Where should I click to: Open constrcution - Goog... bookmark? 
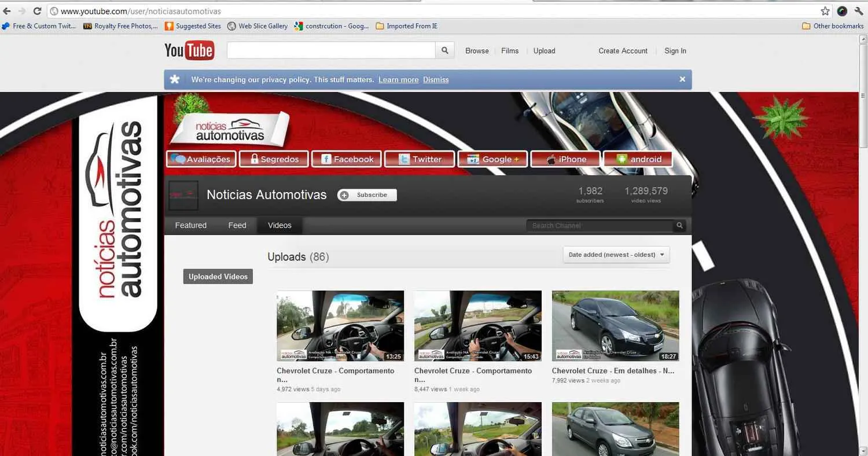(332, 26)
